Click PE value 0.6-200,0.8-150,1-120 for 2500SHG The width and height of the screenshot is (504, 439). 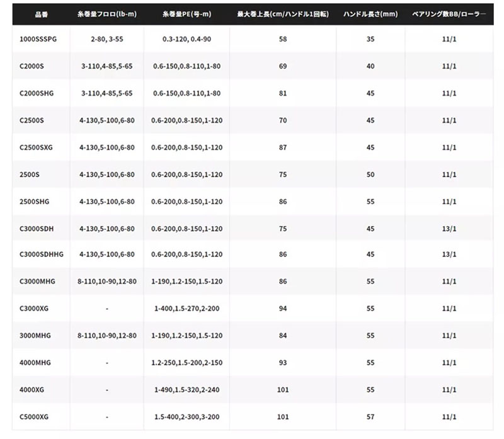click(x=186, y=202)
